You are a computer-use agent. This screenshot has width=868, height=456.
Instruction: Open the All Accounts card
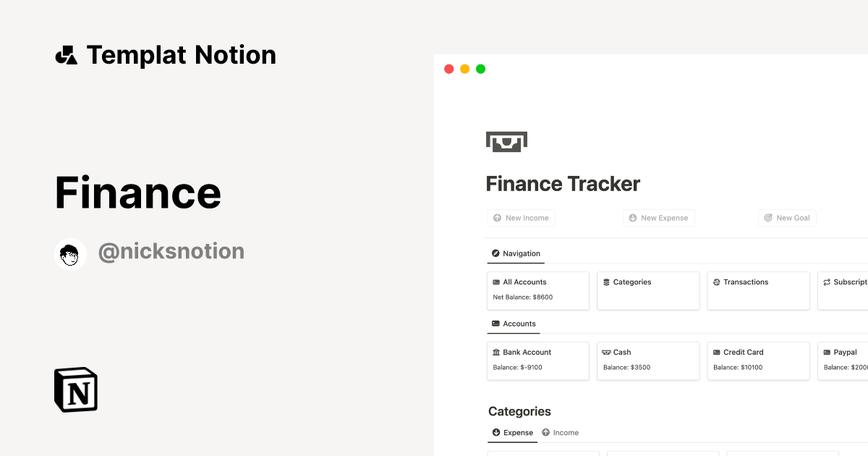538,290
